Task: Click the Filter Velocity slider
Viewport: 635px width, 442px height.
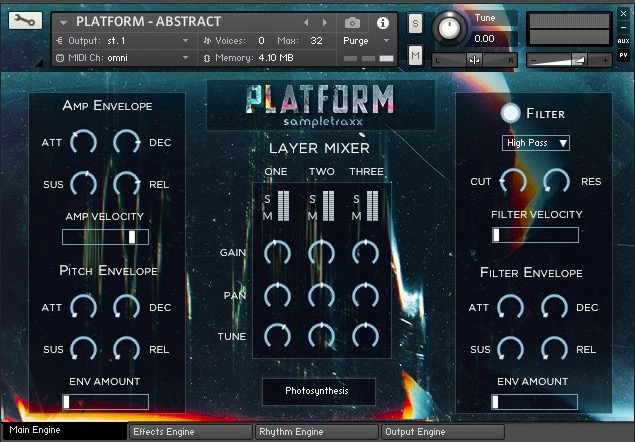Action: click(535, 235)
